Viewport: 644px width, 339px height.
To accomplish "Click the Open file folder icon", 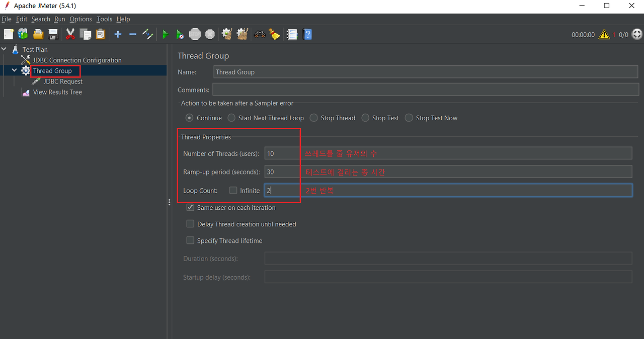I will click(x=38, y=34).
